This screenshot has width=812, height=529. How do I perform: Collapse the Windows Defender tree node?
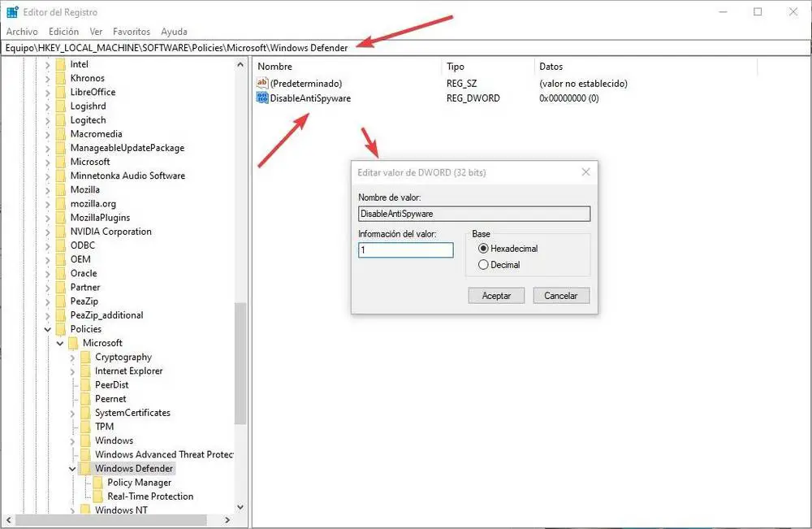pyautogui.click(x=72, y=468)
